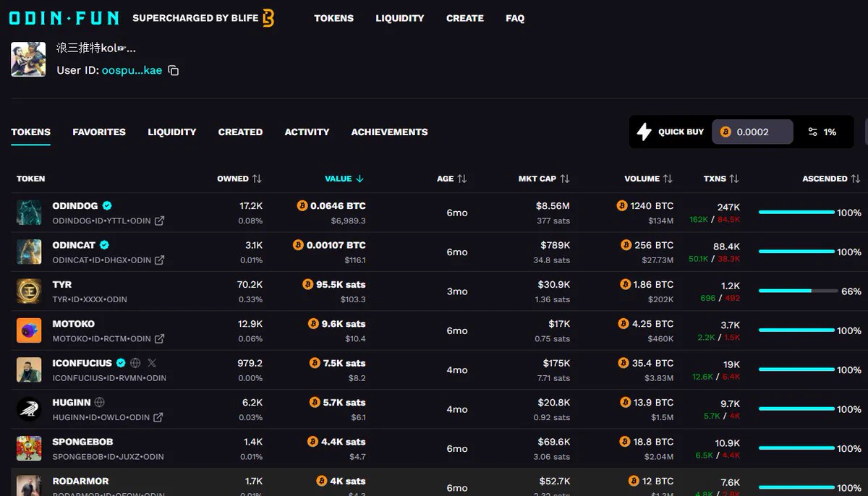Sort table by VOLUME column

[x=649, y=179]
